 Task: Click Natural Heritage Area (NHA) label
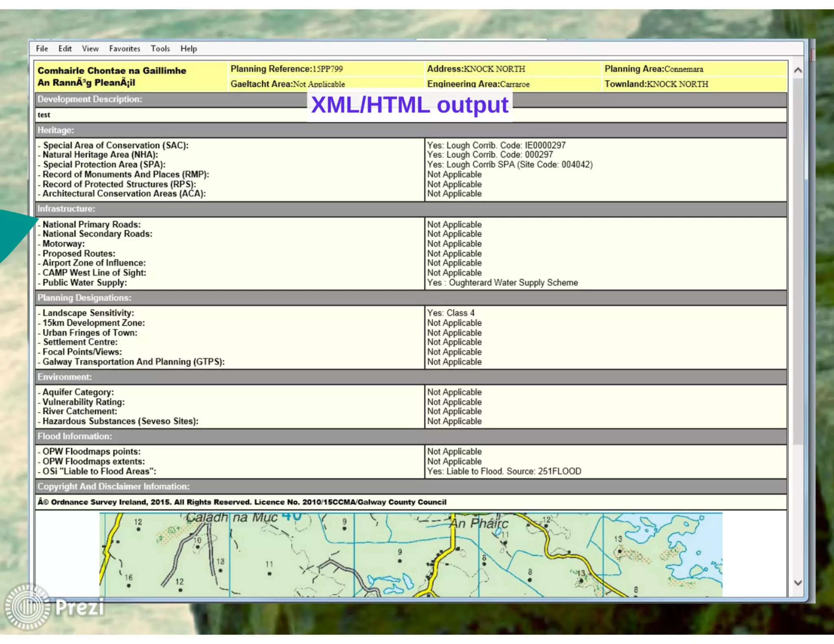pyautogui.click(x=100, y=155)
